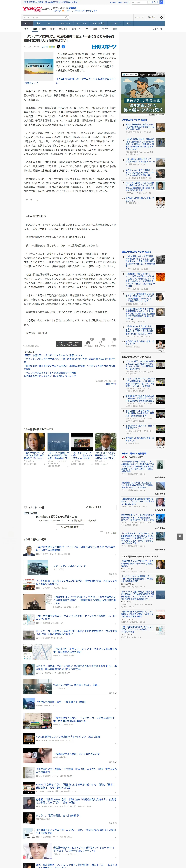The image size is (186, 868).
Task: Open settings gear icon in header
Action: (x=161, y=18)
